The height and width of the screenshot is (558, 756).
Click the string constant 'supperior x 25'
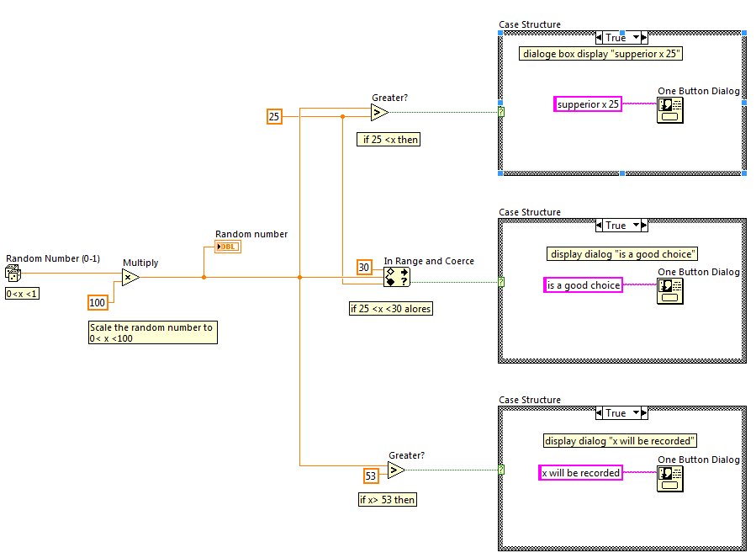pos(588,104)
